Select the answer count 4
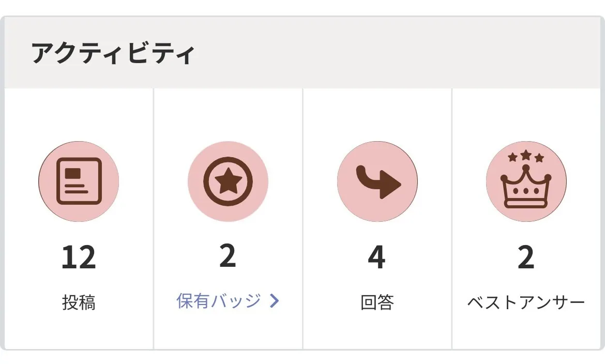The image size is (605, 364). coord(376,257)
